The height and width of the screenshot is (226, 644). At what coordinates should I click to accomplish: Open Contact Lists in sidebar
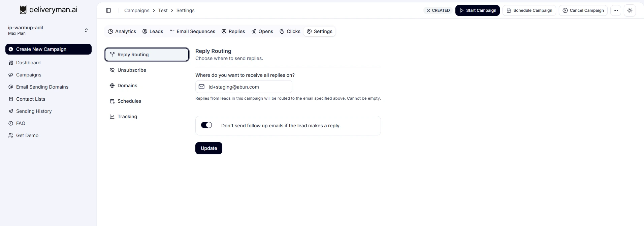click(31, 99)
